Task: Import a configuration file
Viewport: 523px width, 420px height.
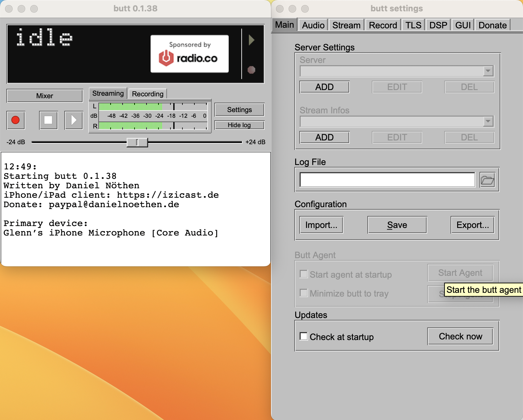Action: (x=321, y=225)
